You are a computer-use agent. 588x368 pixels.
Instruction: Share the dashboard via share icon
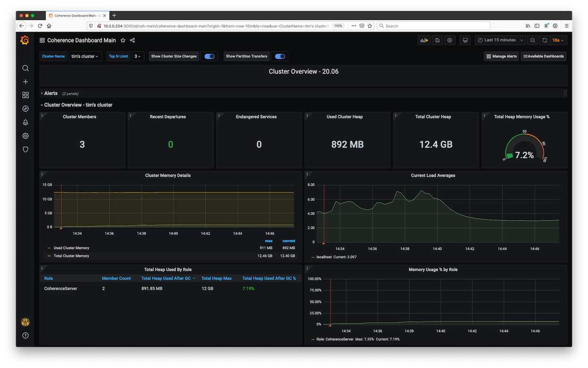coord(132,41)
